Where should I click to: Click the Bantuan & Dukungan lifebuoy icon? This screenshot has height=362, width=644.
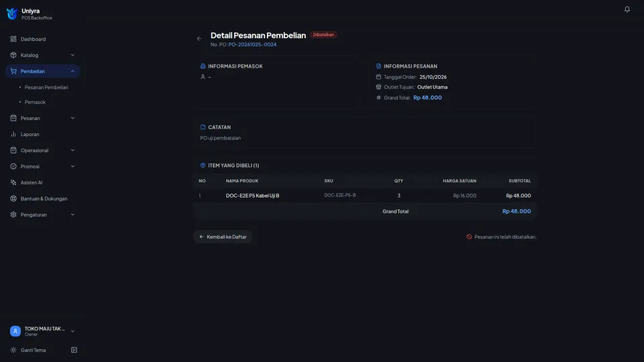click(13, 198)
